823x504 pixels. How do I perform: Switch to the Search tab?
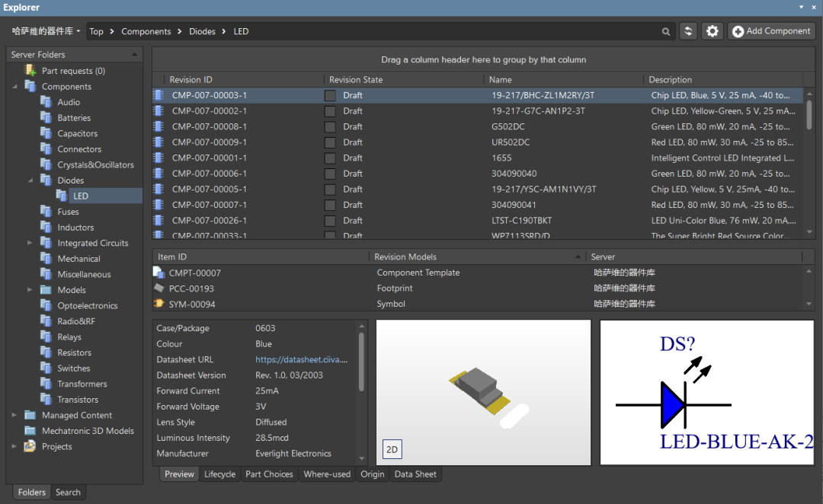click(x=69, y=492)
